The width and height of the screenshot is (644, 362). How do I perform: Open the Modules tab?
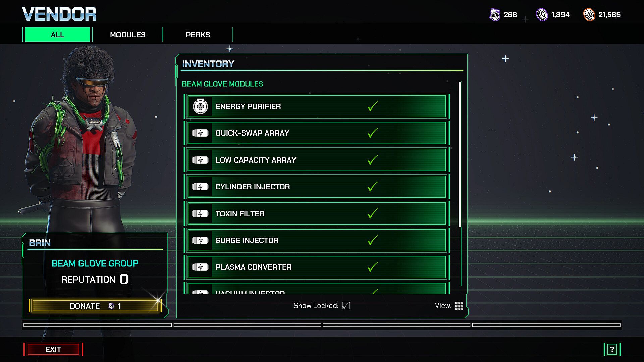coord(128,35)
